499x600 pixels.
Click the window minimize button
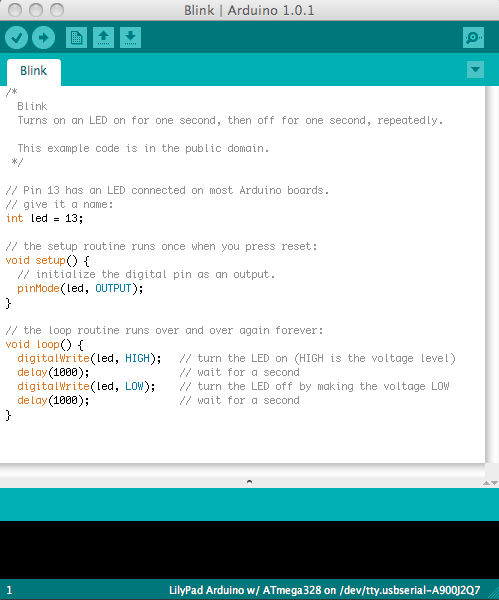[x=36, y=10]
